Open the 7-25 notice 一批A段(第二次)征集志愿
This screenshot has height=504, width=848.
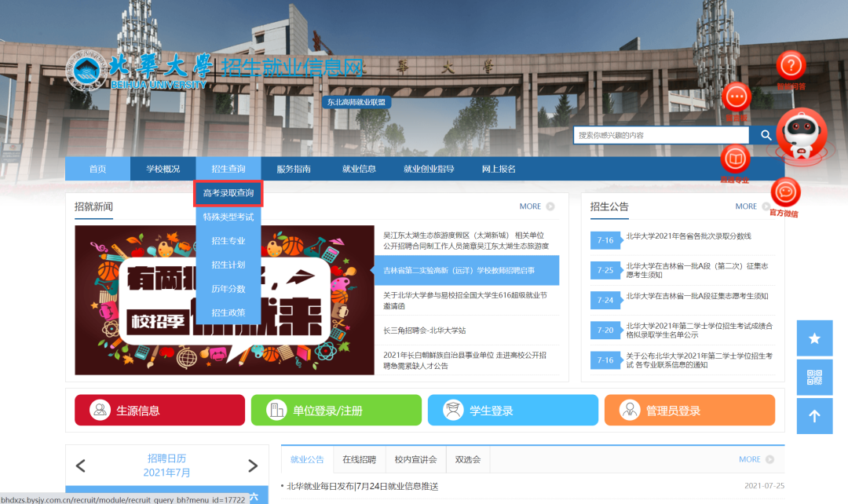click(x=697, y=270)
